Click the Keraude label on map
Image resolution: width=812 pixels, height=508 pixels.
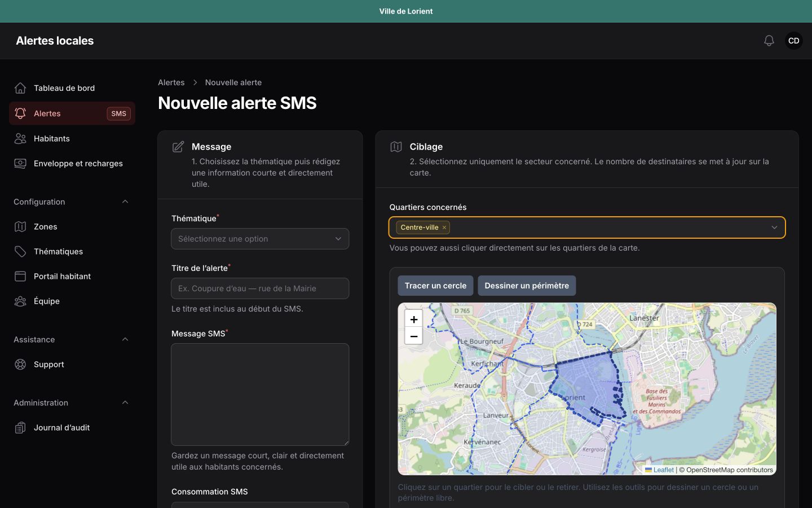click(467, 386)
